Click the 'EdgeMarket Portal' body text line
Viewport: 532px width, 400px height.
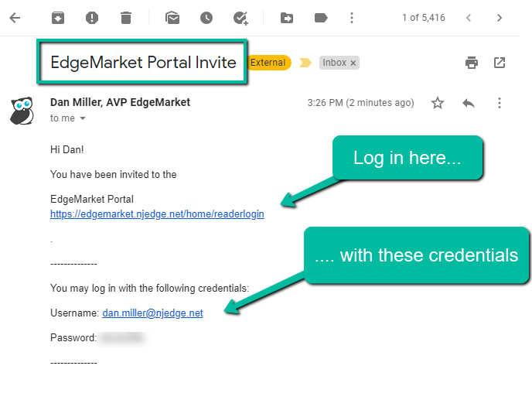pos(92,199)
